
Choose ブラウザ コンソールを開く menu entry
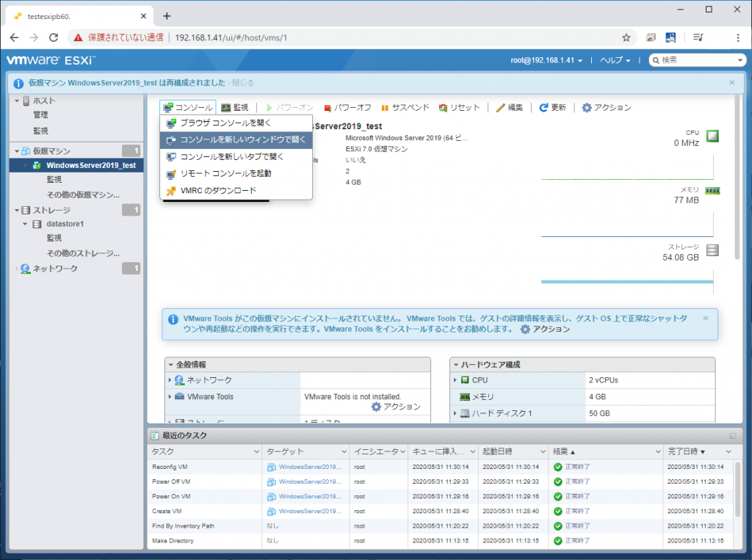[236, 123]
